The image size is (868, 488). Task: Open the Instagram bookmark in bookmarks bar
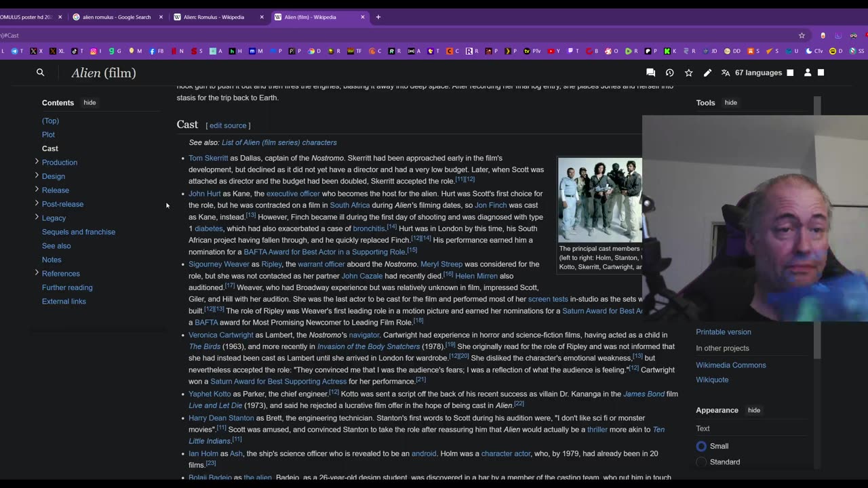95,51
